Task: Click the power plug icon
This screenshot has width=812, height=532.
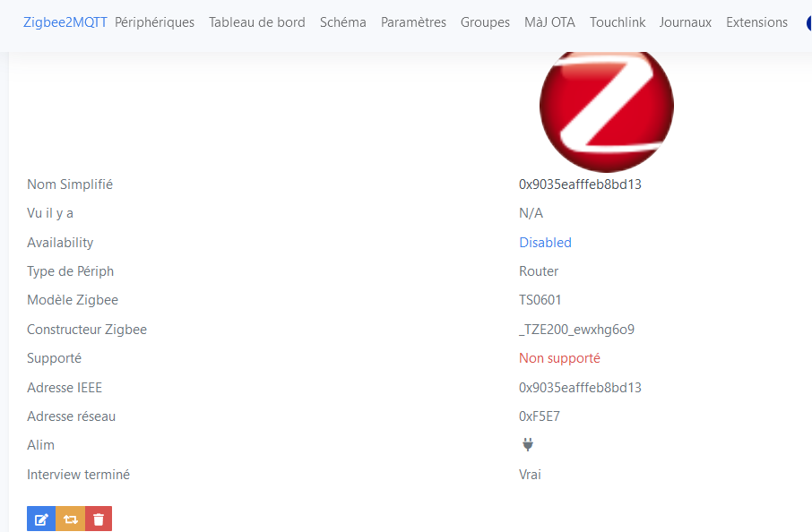Action: point(527,444)
